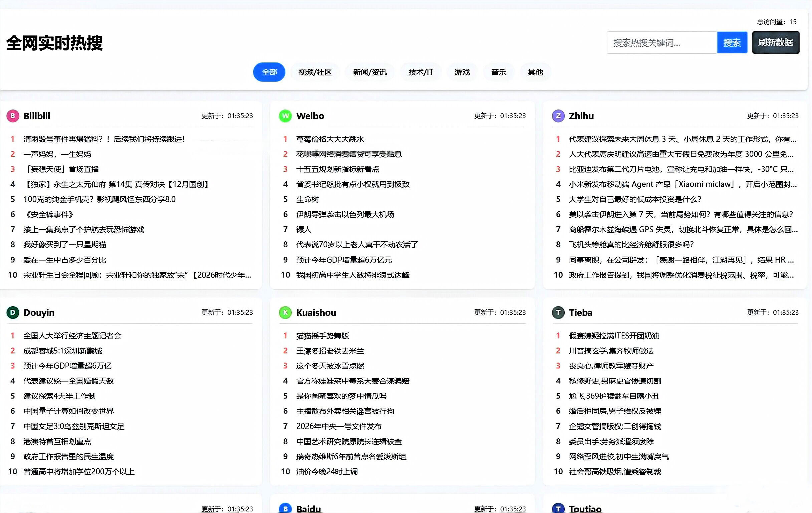Switch to the 技术/IT category tab
812x513 pixels.
pos(420,72)
